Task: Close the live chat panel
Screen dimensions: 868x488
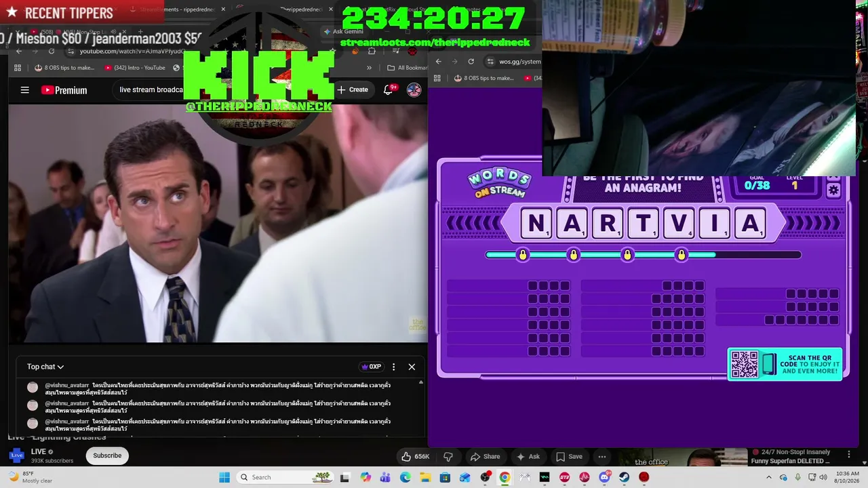Action: coord(412,367)
